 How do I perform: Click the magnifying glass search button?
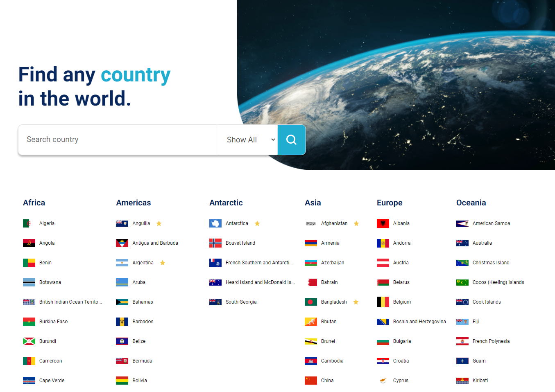click(x=292, y=140)
